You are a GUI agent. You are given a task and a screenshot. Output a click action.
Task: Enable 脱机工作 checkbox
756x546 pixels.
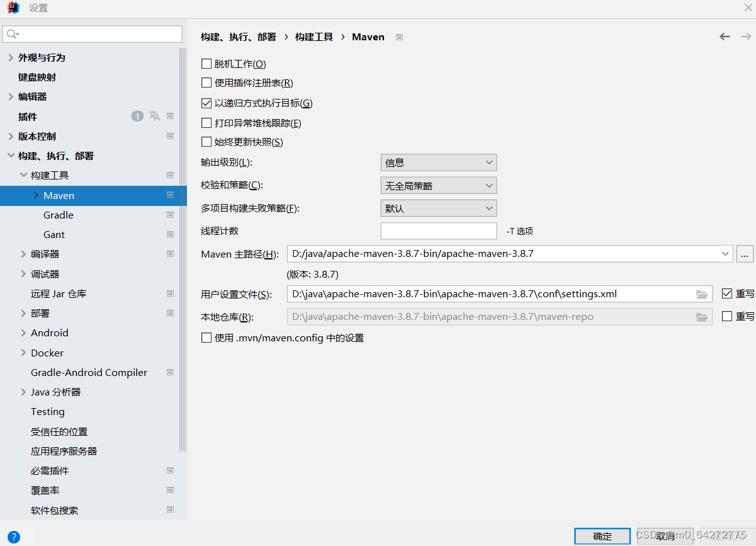click(x=206, y=64)
